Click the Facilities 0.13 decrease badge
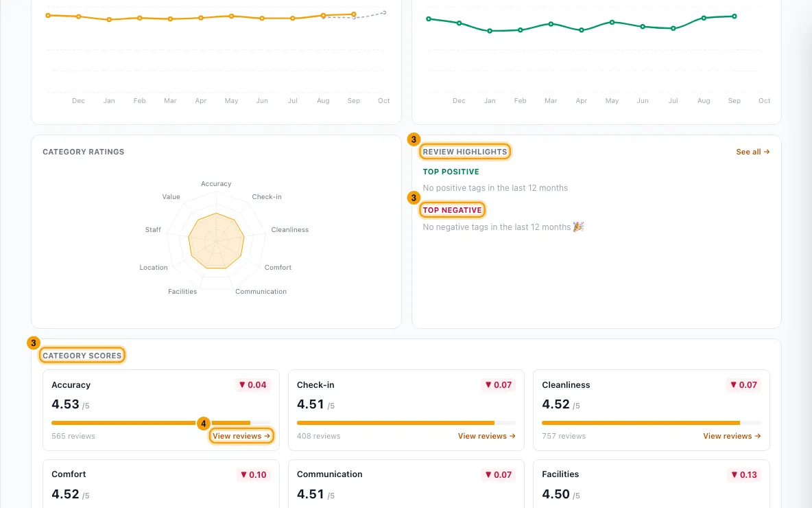 (743, 474)
